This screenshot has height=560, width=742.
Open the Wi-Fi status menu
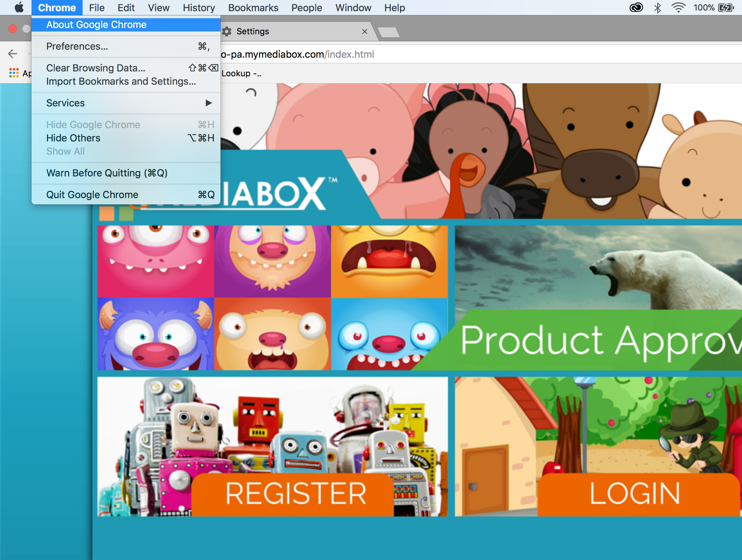tap(678, 7)
